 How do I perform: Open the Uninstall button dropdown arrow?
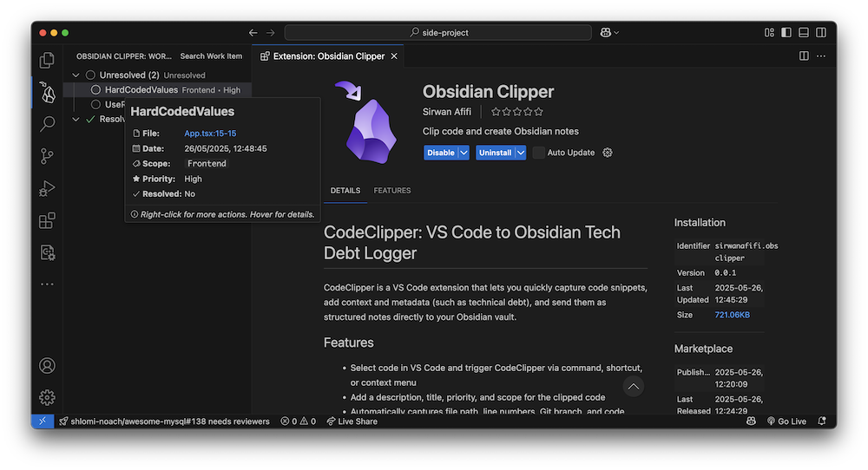[520, 153]
